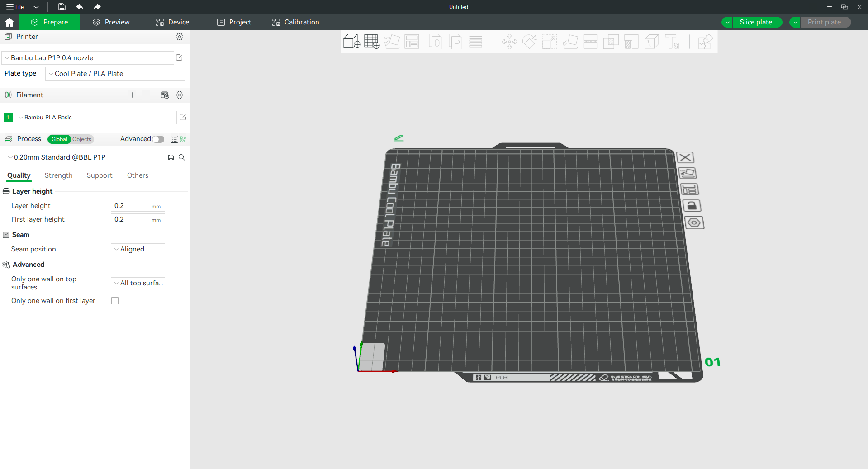Go to the Home screen icon

point(9,22)
